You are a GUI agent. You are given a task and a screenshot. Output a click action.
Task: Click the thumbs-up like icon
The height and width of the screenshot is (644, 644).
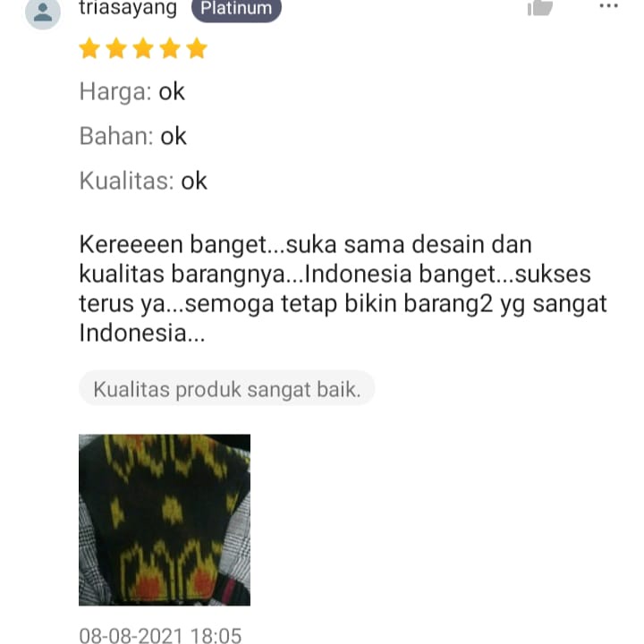(539, 7)
